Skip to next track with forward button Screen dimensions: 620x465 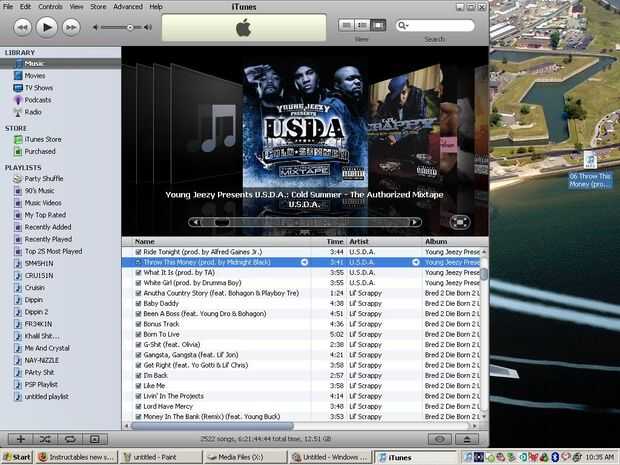pos(71,27)
